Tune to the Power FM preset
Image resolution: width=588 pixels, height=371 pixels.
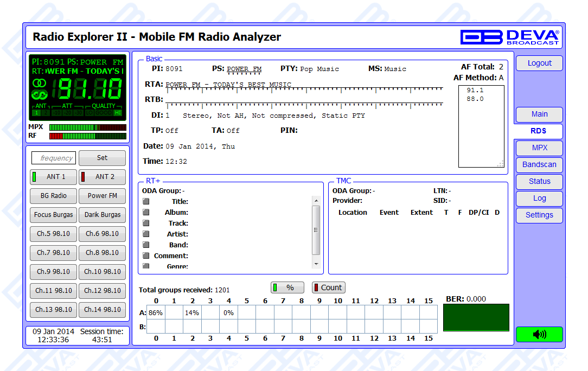[102, 196]
